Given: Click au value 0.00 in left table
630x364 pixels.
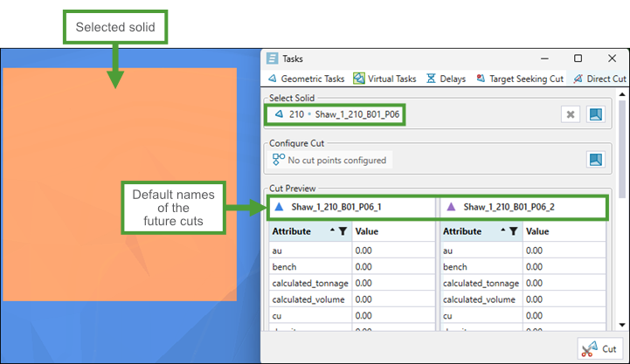Looking at the screenshot, I should click(363, 251).
